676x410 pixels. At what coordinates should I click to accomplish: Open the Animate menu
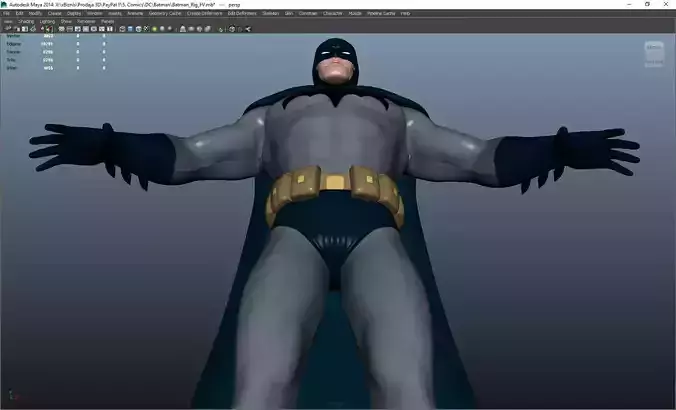click(x=135, y=13)
